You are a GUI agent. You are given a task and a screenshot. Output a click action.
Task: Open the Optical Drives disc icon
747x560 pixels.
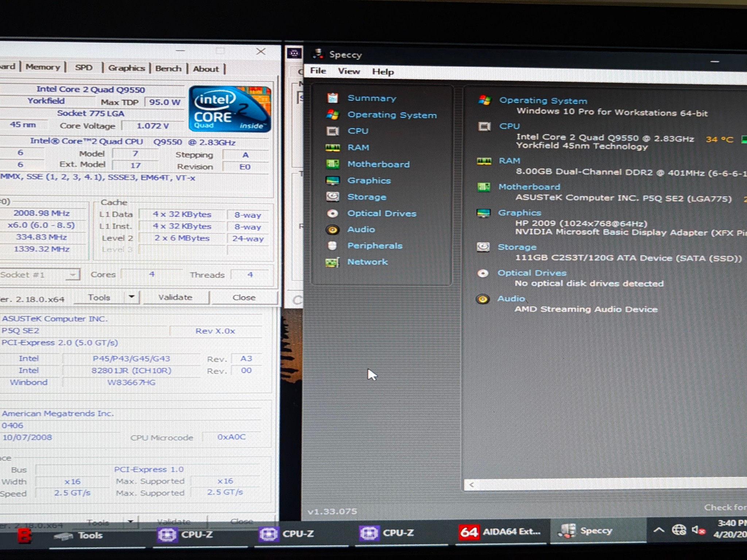[332, 213]
